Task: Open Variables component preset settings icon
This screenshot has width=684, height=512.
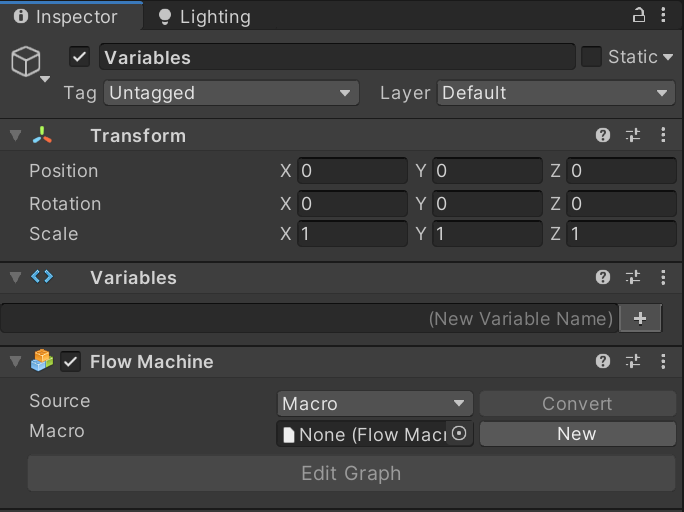Action: click(x=633, y=277)
